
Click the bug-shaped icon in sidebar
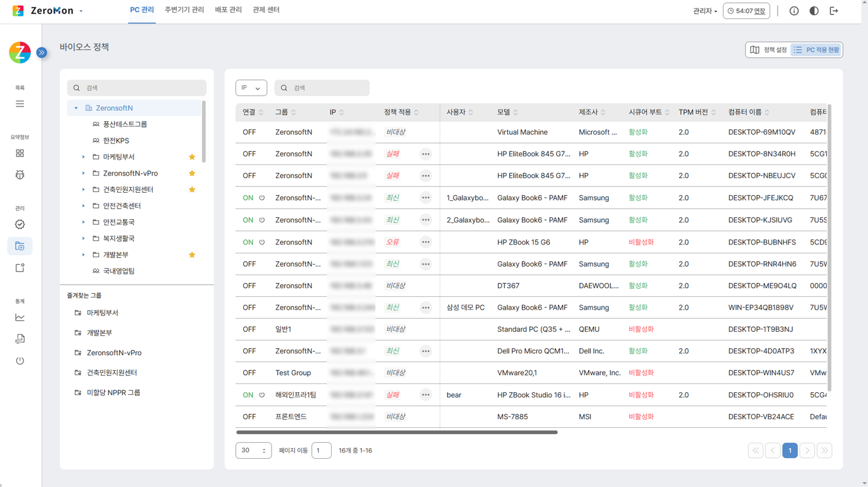point(20,175)
